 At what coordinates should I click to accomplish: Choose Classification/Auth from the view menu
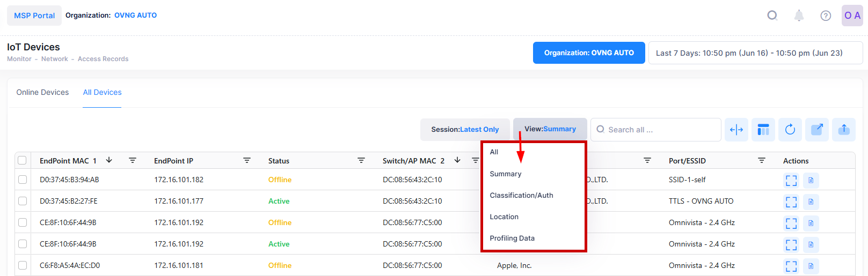pos(521,196)
